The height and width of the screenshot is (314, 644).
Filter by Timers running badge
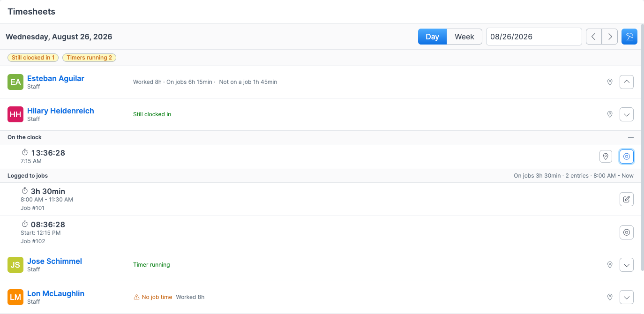pos(90,58)
